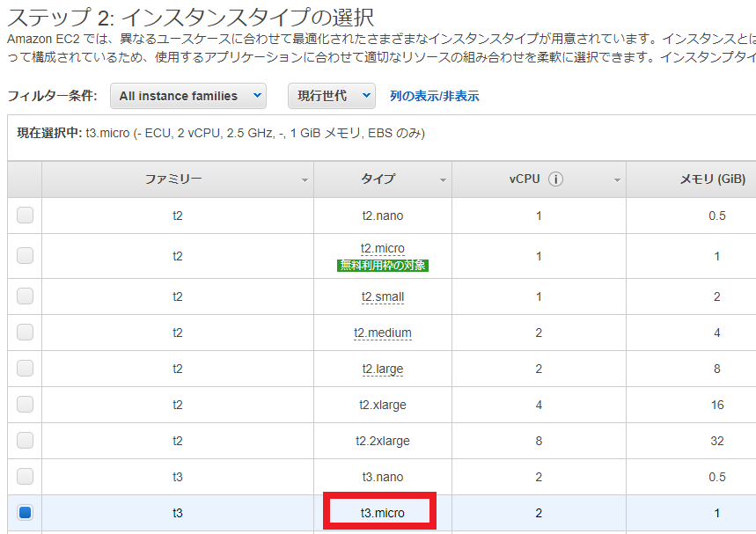Click memory value 0.5 in t2.nano row
This screenshot has height=534, width=756.
(x=717, y=216)
